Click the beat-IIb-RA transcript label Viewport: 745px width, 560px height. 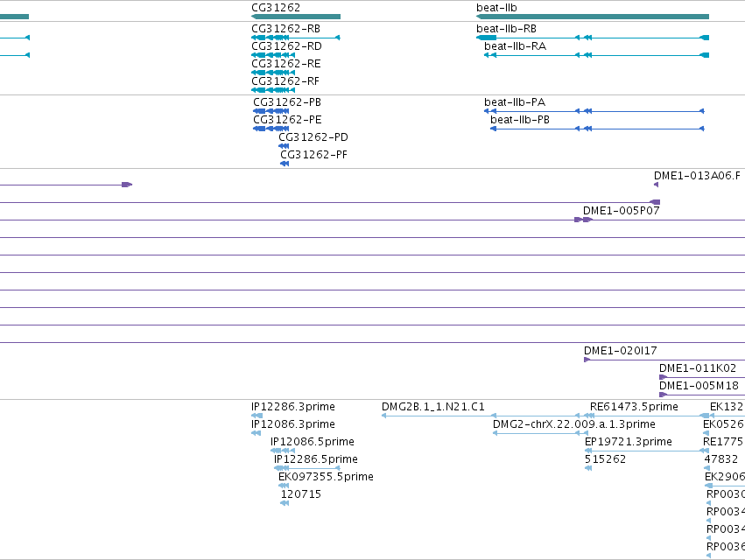[x=515, y=46]
